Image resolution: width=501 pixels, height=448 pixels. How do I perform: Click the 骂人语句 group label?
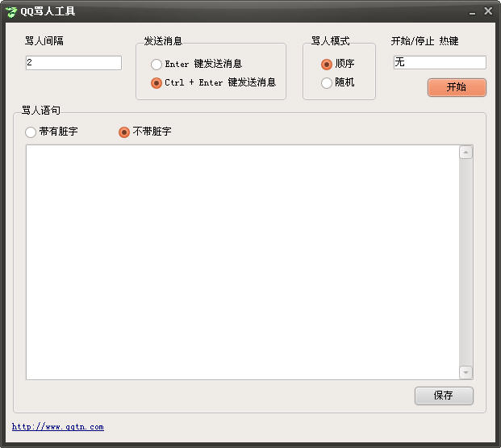[x=40, y=111]
